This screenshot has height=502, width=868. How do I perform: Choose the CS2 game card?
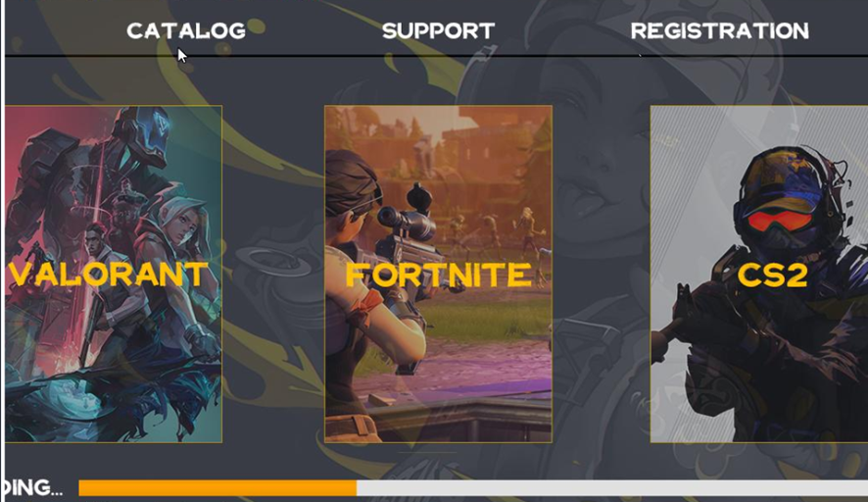759,274
